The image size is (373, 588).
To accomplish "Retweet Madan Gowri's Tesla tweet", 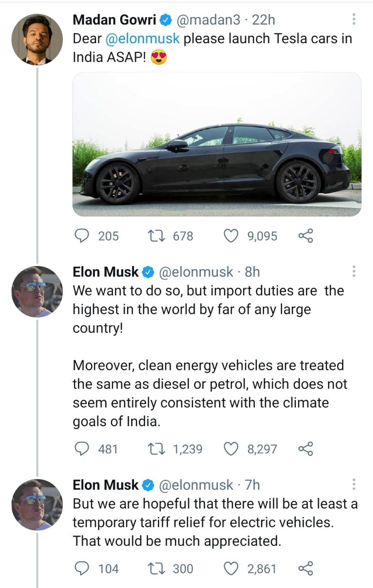I will (153, 236).
